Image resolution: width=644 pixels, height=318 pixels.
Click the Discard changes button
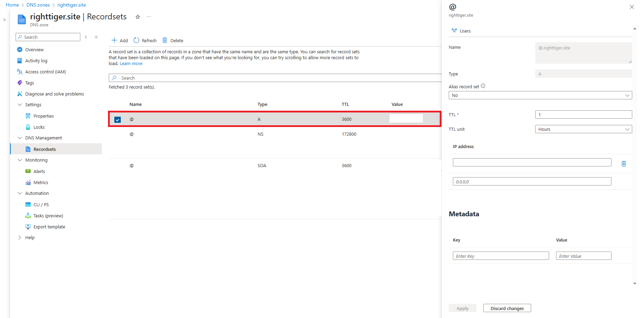coord(507,308)
